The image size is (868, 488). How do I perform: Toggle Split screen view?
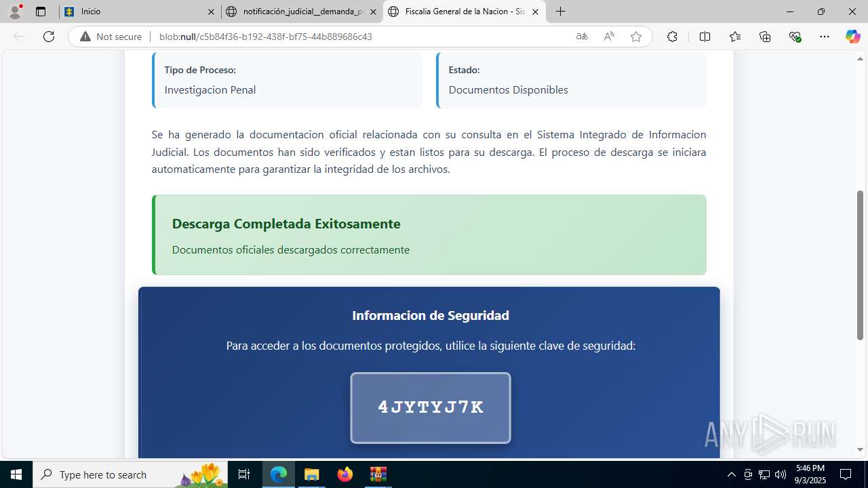pyautogui.click(x=705, y=37)
